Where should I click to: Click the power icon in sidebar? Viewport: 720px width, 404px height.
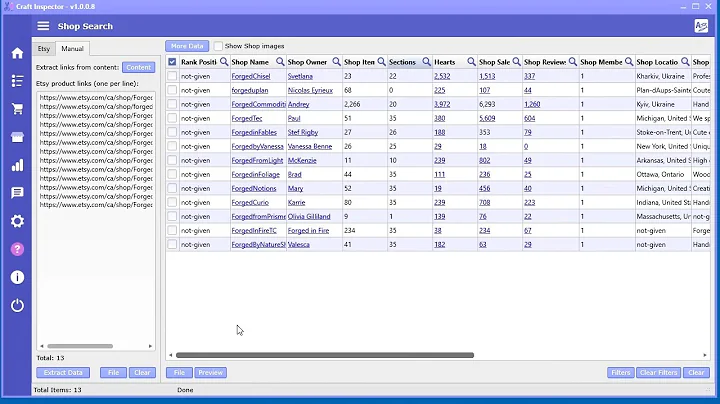tap(17, 305)
